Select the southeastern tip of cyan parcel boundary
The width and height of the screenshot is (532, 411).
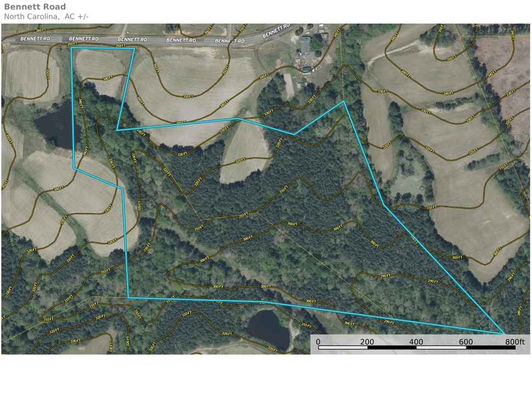point(504,333)
